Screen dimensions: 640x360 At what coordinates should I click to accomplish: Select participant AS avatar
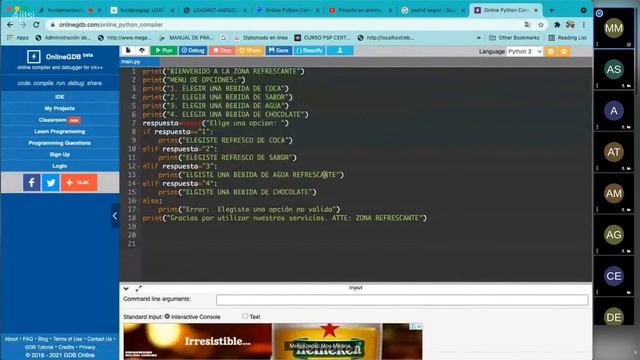[614, 69]
